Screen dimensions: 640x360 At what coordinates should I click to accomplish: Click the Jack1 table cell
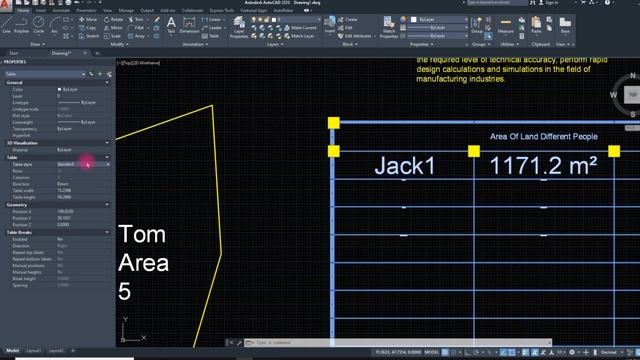tap(403, 165)
